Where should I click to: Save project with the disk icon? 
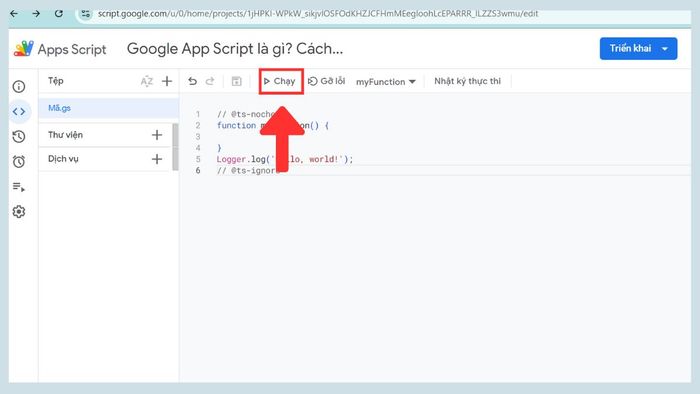pyautogui.click(x=236, y=81)
